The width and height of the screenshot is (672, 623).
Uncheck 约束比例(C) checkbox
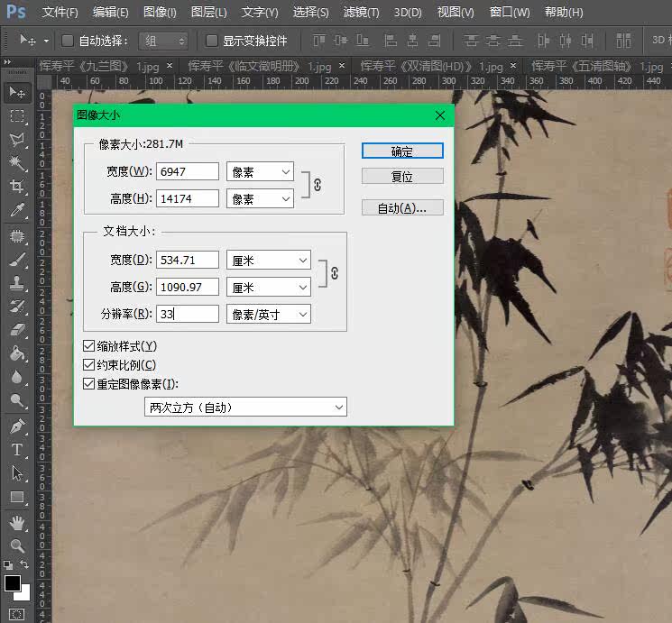tap(88, 364)
